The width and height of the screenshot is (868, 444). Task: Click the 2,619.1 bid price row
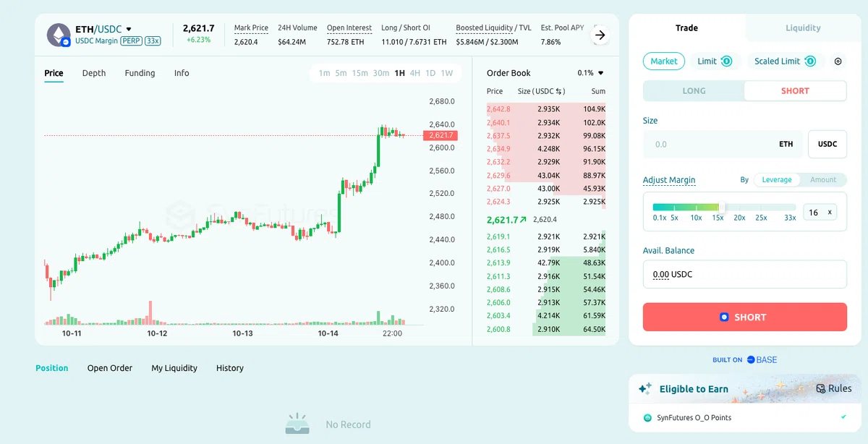(x=546, y=236)
